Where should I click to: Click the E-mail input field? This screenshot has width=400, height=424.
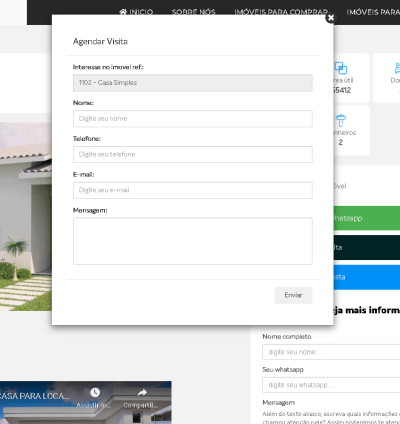[193, 190]
